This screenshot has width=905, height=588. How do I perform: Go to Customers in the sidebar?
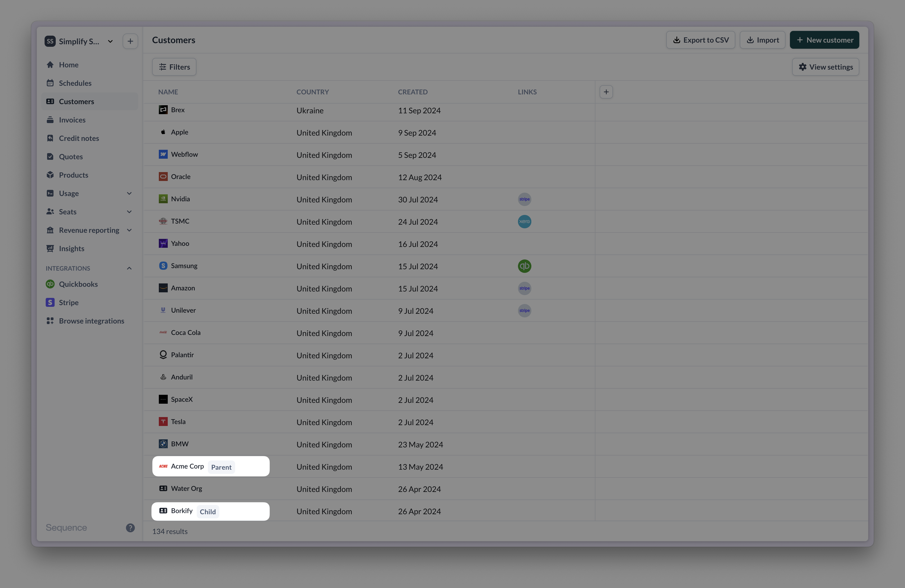coord(90,101)
